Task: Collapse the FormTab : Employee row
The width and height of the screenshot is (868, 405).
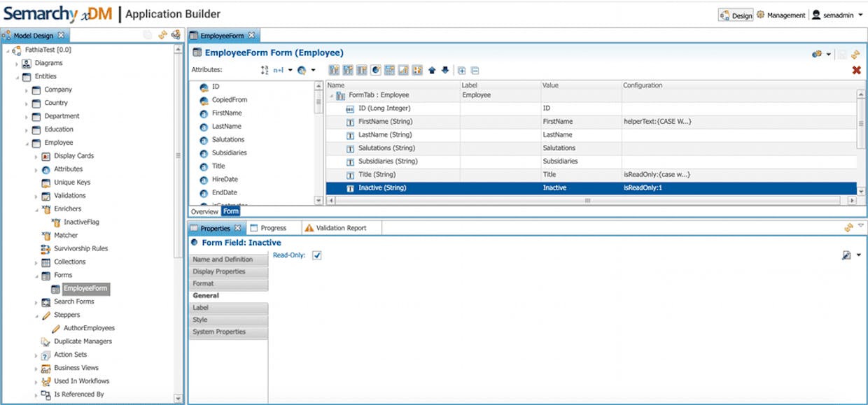Action: pos(331,95)
